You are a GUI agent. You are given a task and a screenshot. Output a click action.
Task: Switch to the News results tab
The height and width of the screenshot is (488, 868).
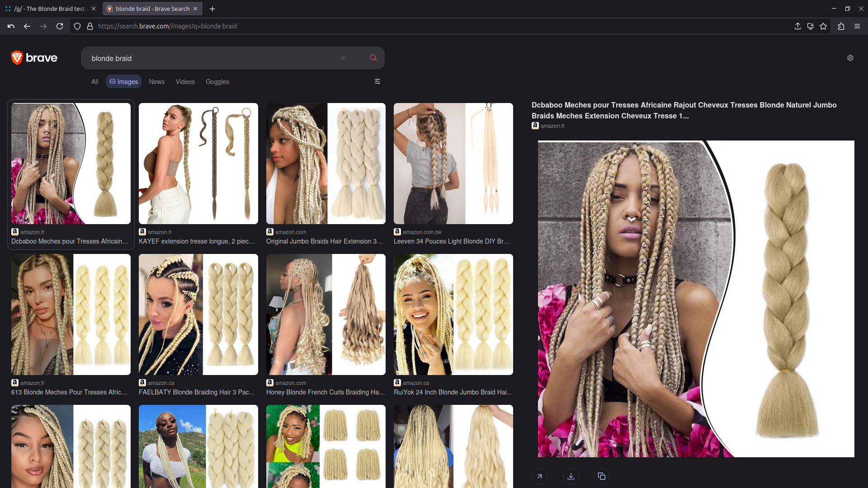[156, 82]
